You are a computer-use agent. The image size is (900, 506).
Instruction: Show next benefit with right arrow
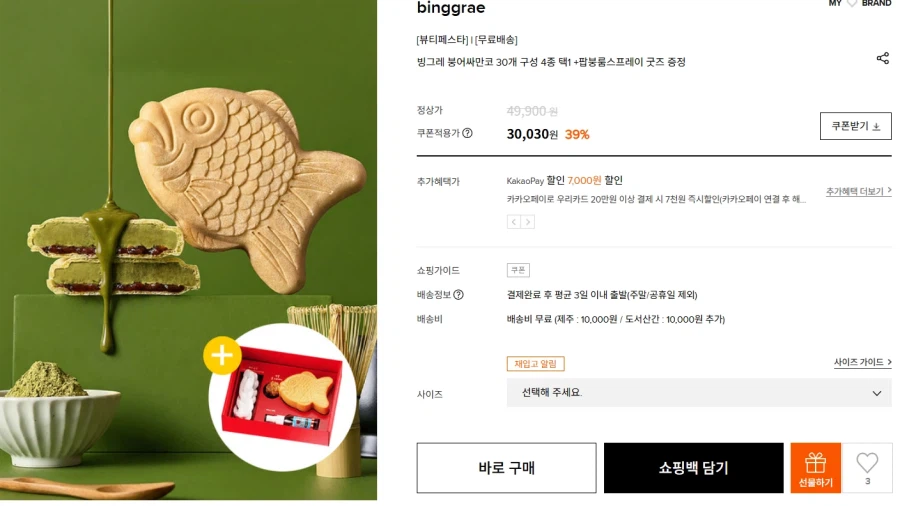(x=528, y=222)
